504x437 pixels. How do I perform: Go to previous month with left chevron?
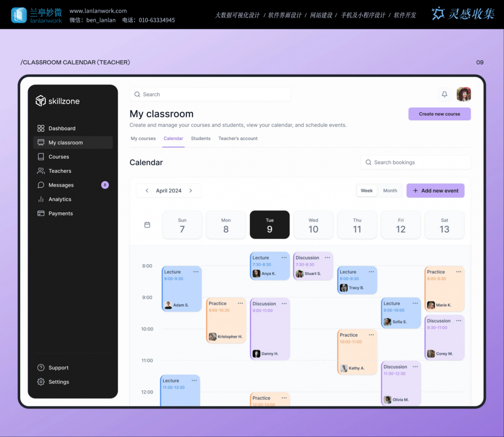point(147,191)
